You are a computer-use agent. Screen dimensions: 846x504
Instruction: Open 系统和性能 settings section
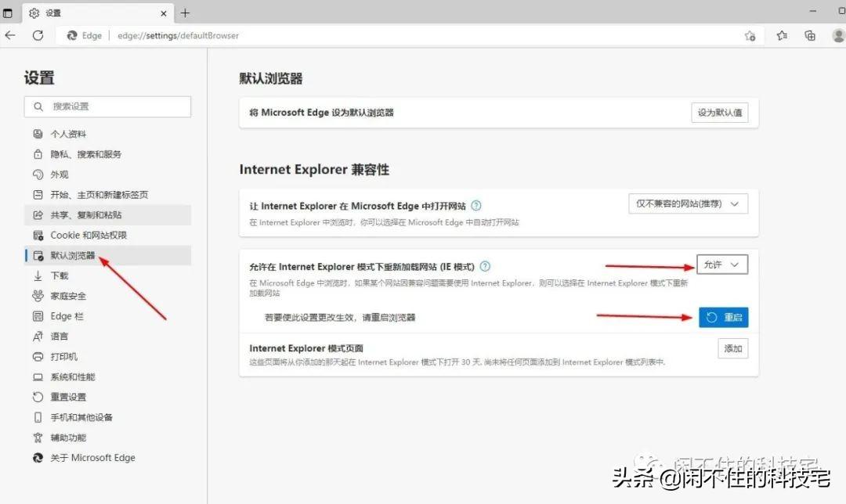[x=107, y=376]
